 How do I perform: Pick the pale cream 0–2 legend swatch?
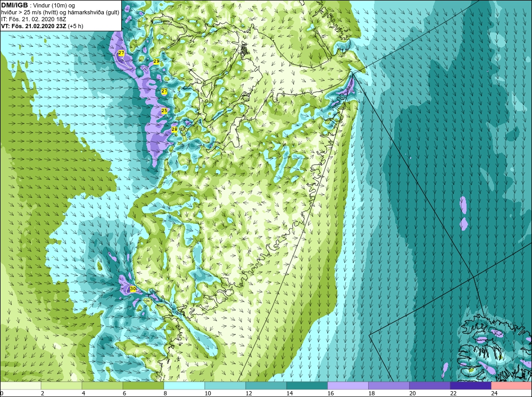click(x=20, y=386)
